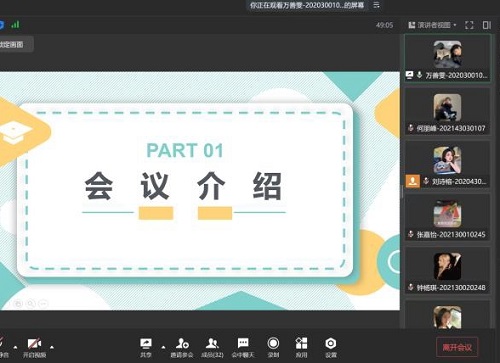Viewport: 500px width, 363px height.
Task: Click the red leave meeting button
Action: (457, 347)
